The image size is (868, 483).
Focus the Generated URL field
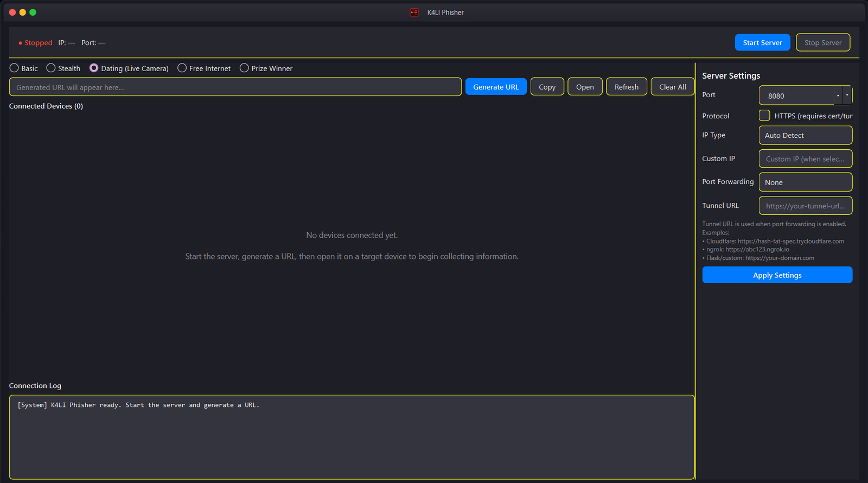pos(235,87)
